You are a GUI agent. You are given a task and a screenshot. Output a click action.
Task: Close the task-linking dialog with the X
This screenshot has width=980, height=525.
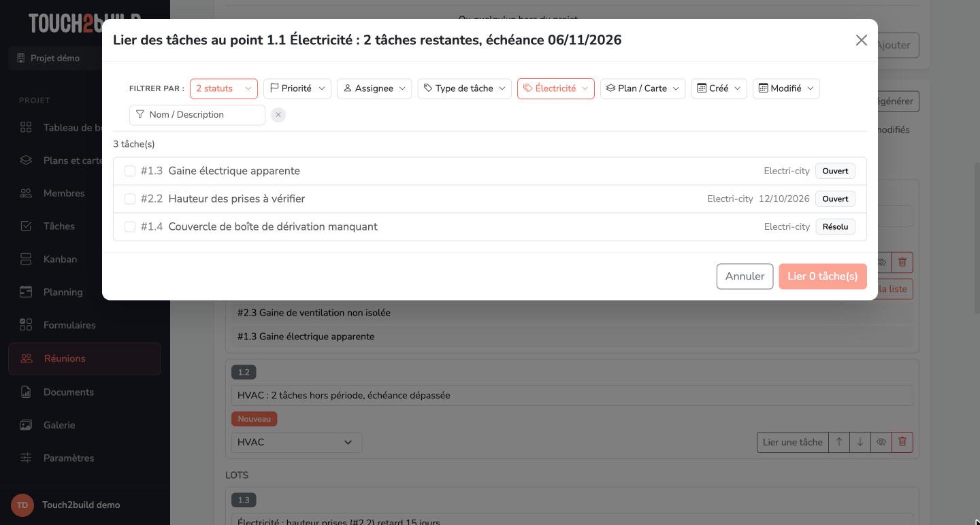tap(861, 40)
